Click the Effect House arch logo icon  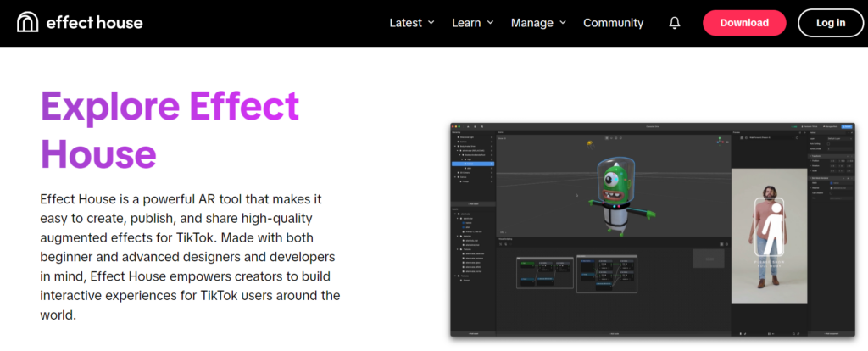[28, 23]
